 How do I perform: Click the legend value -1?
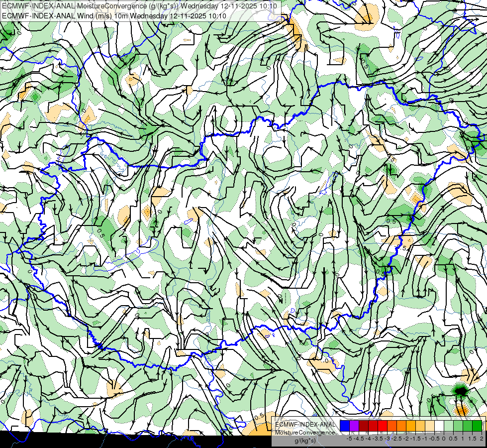tap(425, 439)
